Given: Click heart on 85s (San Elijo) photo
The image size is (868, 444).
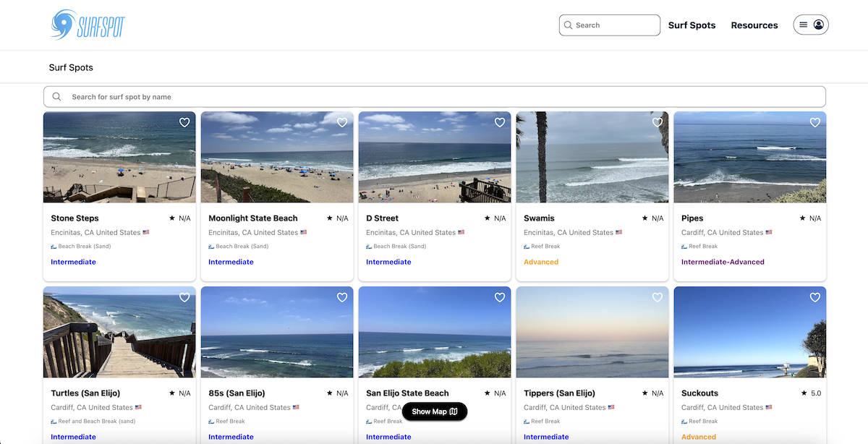Looking at the screenshot, I should (342, 298).
